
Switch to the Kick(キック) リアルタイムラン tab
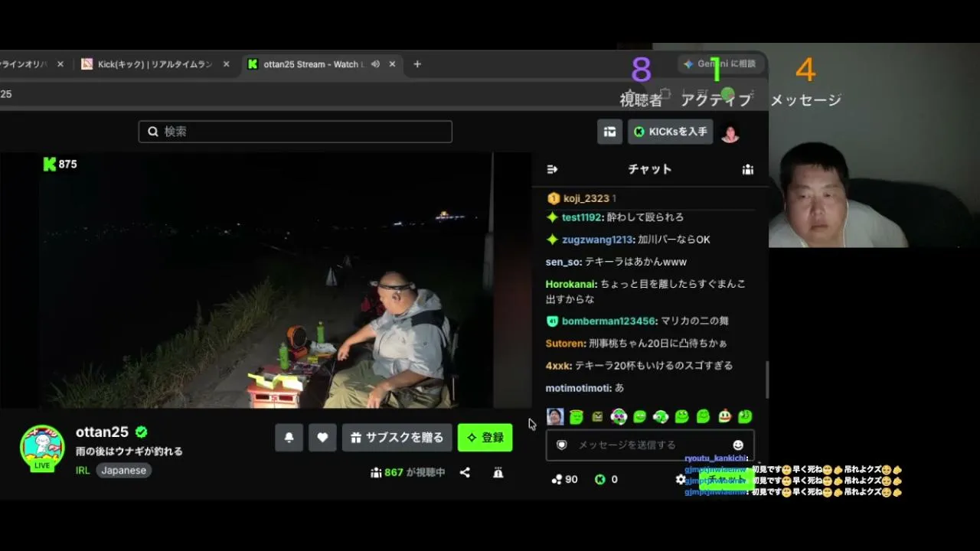pyautogui.click(x=155, y=64)
